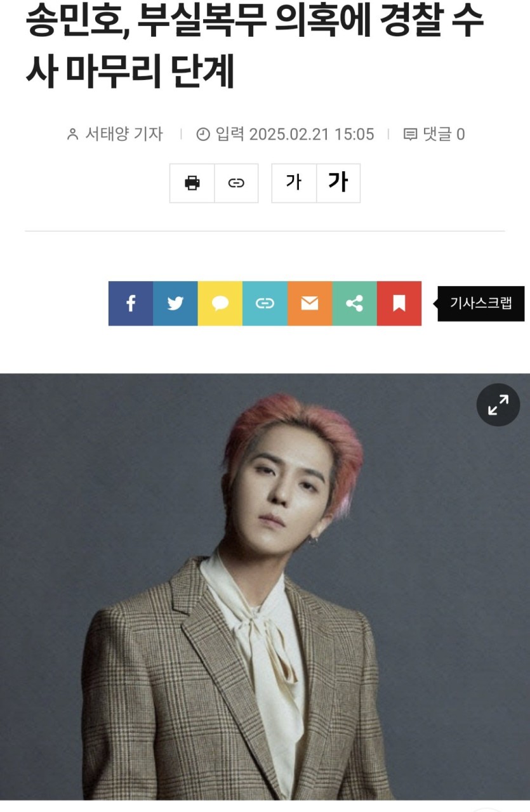Decrease font size with small 가 button
Viewport: 530px width, 812px height.
294,183
